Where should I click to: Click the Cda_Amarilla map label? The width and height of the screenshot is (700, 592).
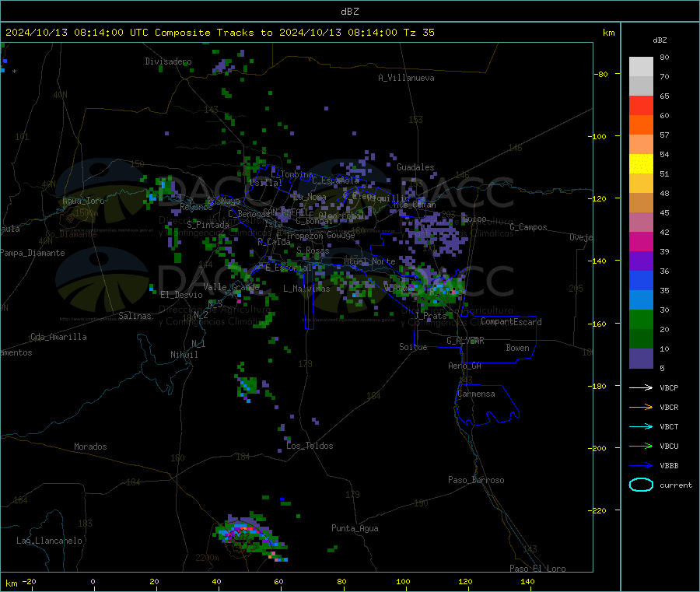click(x=58, y=337)
